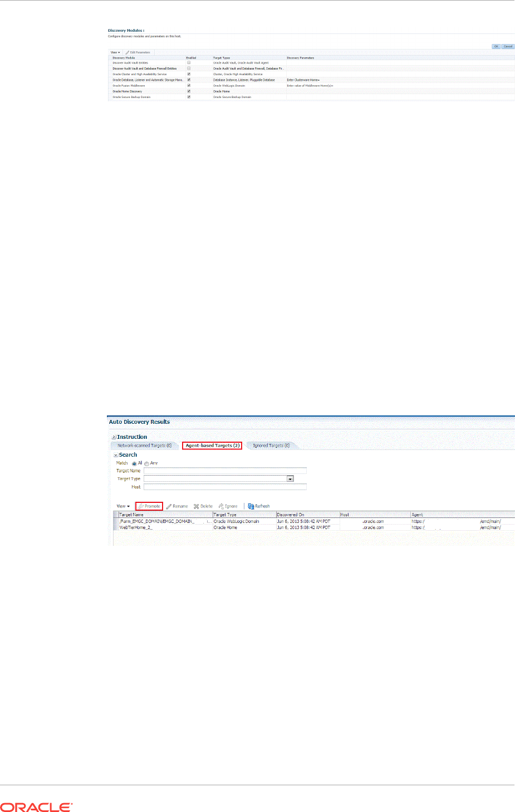Image resolution: width=515 pixels, height=812 pixels.
Task: Select the Oracle Home Discovery module row
Action: point(311,91)
